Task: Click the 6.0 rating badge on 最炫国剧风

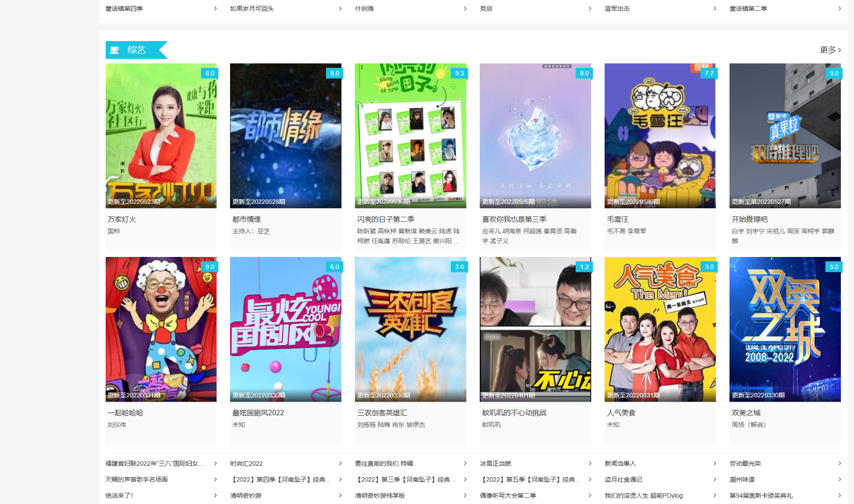Action: click(334, 267)
